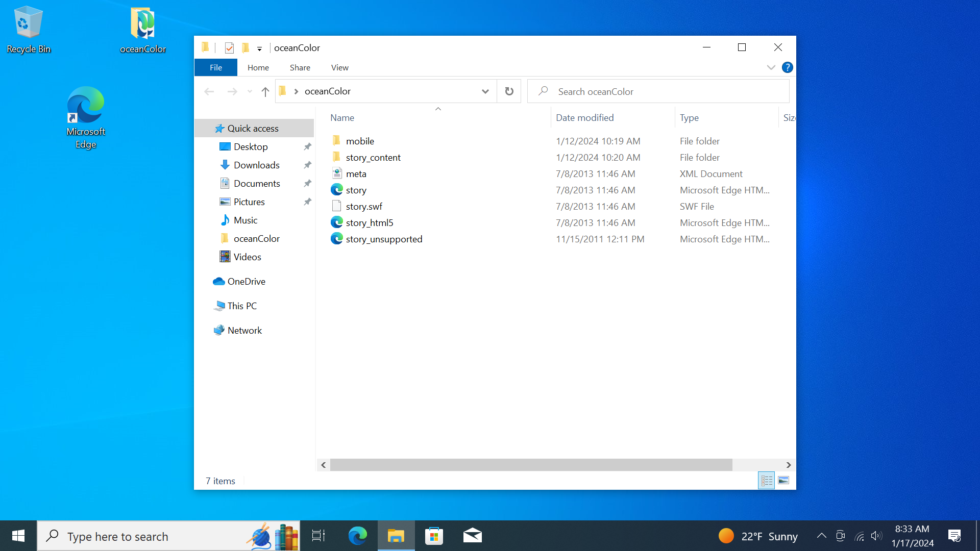This screenshot has width=980, height=551.
Task: Click the taskbar search box
Action: point(168,536)
